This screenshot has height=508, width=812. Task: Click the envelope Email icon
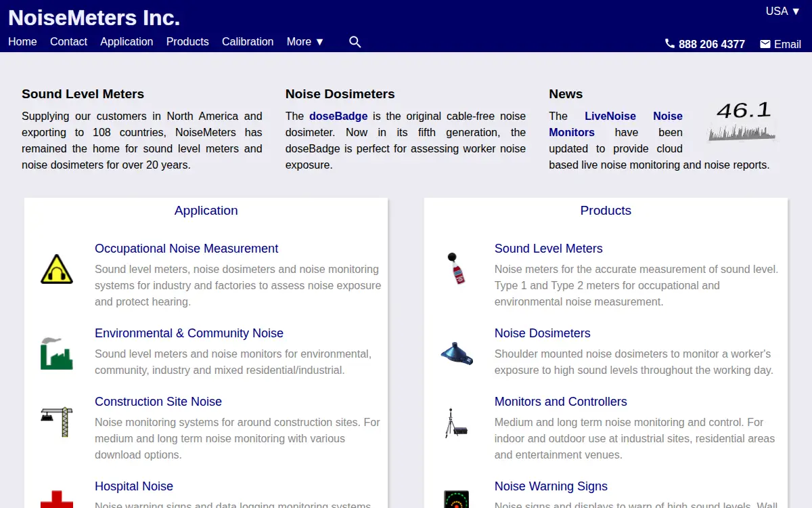tap(765, 44)
